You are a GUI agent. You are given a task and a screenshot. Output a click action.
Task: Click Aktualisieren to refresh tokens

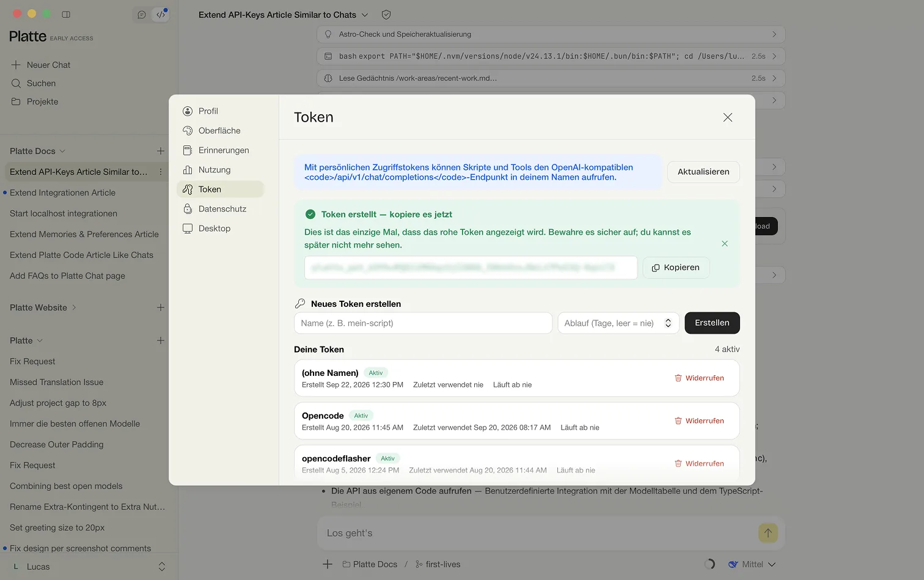[703, 172]
